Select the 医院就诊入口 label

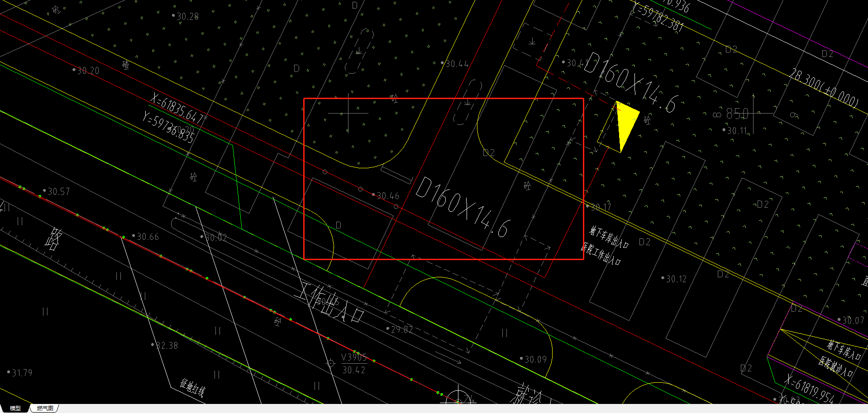pyautogui.click(x=836, y=367)
